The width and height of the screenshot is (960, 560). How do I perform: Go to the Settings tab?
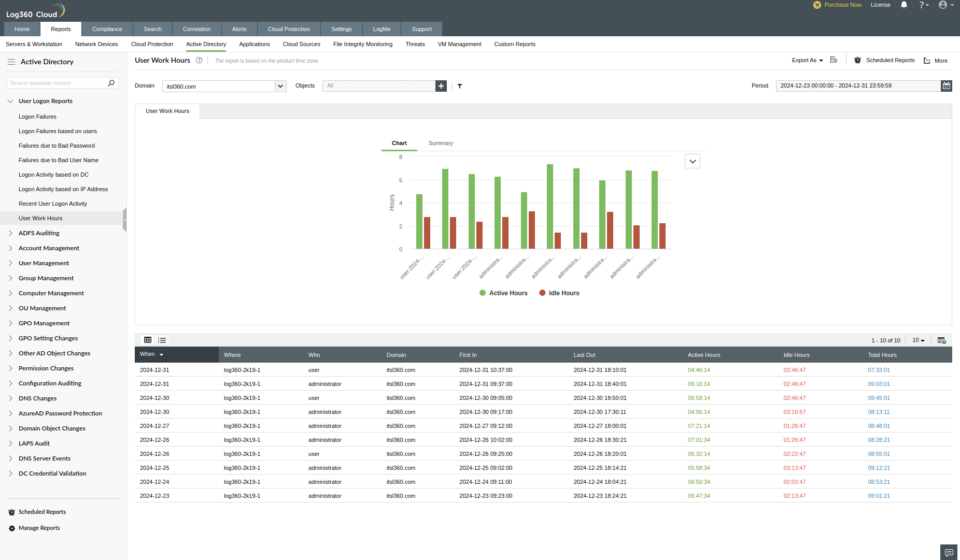342,29
